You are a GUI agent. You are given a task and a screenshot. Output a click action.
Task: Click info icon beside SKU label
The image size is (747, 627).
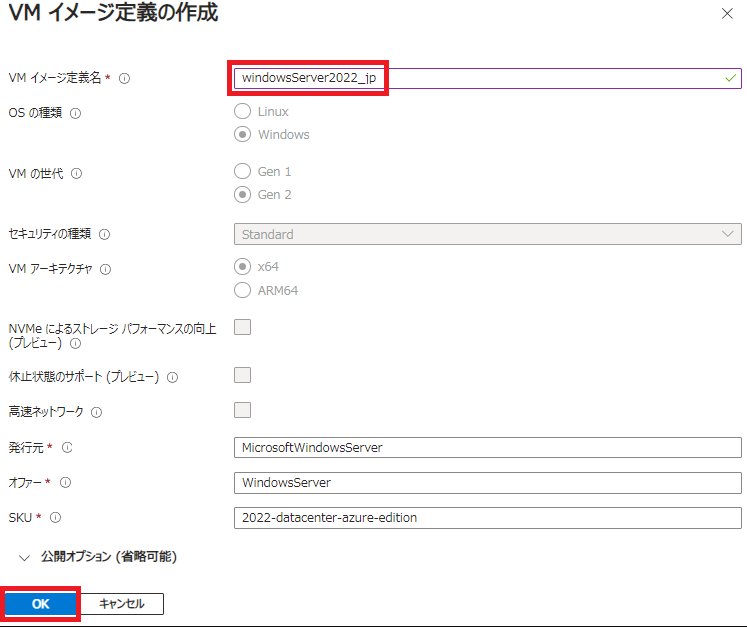(55, 517)
